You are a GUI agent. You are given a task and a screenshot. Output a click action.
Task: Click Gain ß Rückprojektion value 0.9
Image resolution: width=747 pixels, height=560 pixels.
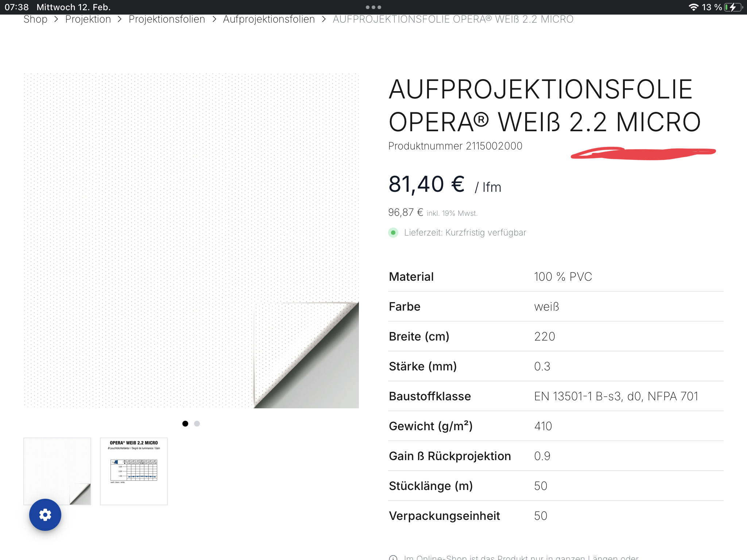542,456
